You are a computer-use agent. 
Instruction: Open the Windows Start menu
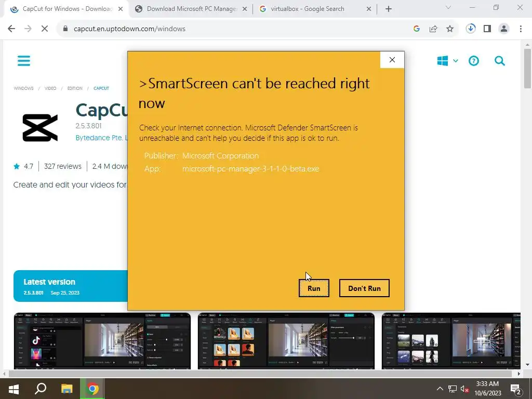pos(14,389)
